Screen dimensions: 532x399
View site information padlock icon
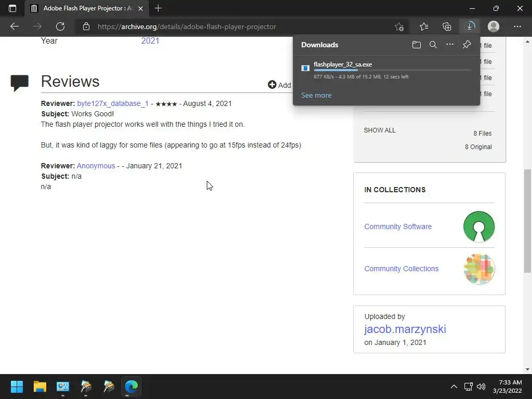click(86, 26)
